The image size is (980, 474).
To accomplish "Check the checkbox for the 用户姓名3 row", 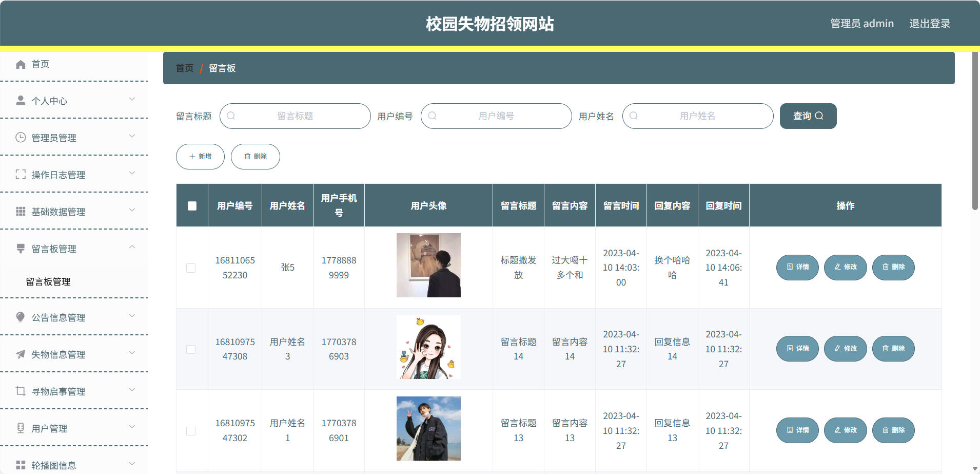I will tap(191, 349).
